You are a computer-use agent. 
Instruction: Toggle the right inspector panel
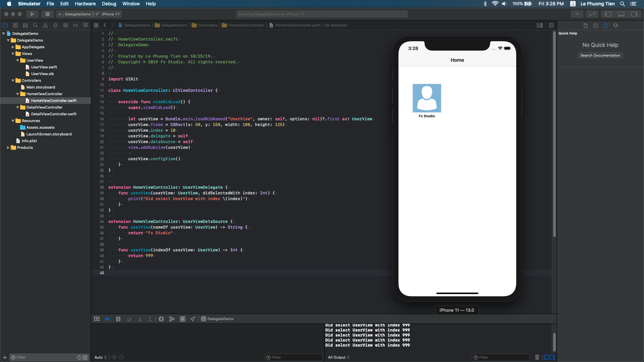(x=635, y=14)
